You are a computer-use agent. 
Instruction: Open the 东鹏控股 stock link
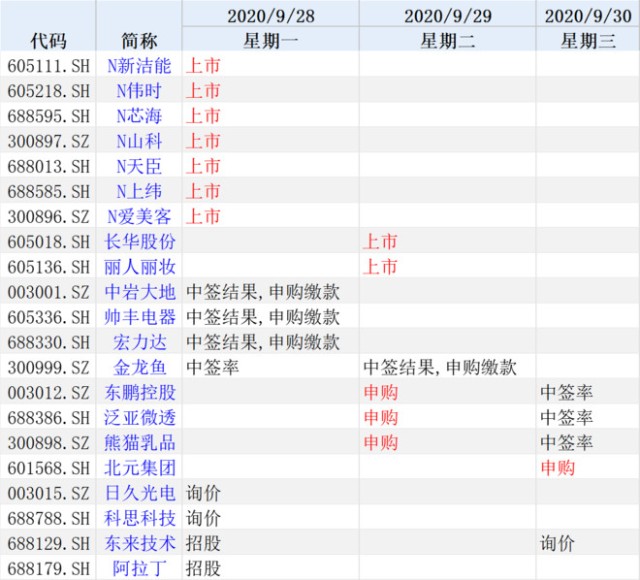(139, 392)
